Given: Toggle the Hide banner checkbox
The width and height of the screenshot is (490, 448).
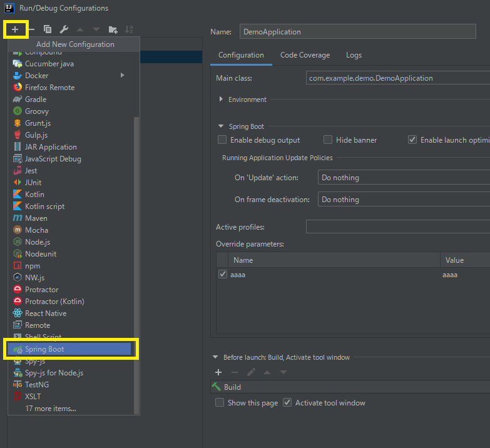Looking at the screenshot, I should [328, 140].
